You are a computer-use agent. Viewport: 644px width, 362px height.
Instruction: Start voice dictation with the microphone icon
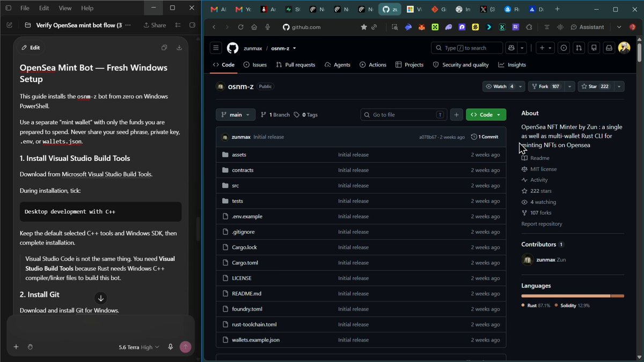coord(171,347)
